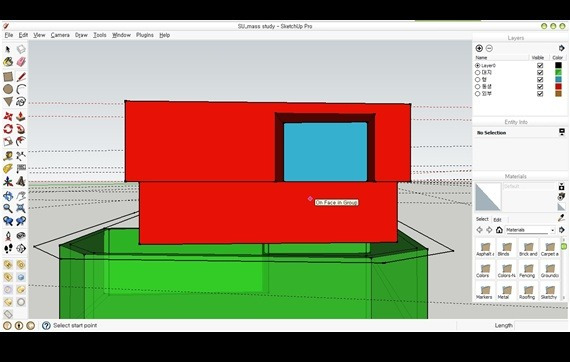Open the Draw menu

[81, 35]
